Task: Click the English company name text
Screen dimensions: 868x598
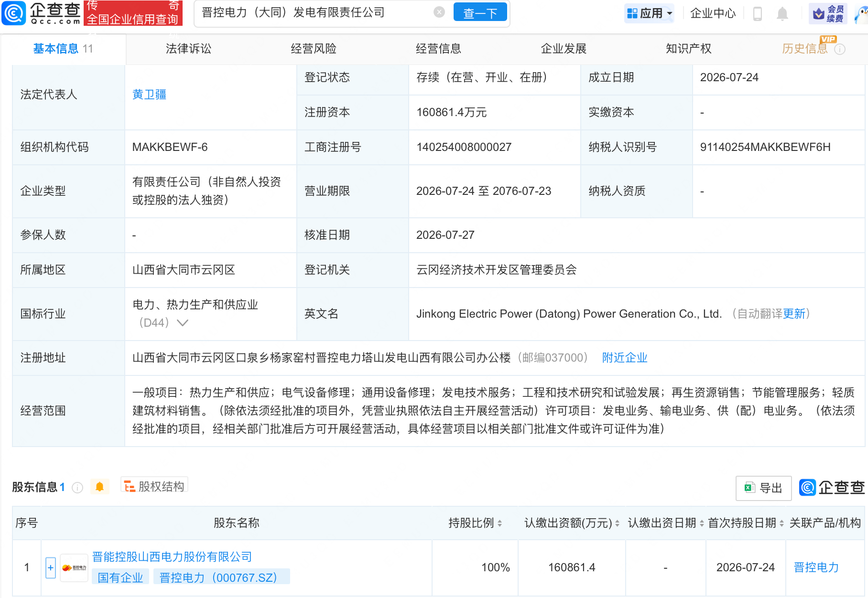Action: (x=569, y=314)
